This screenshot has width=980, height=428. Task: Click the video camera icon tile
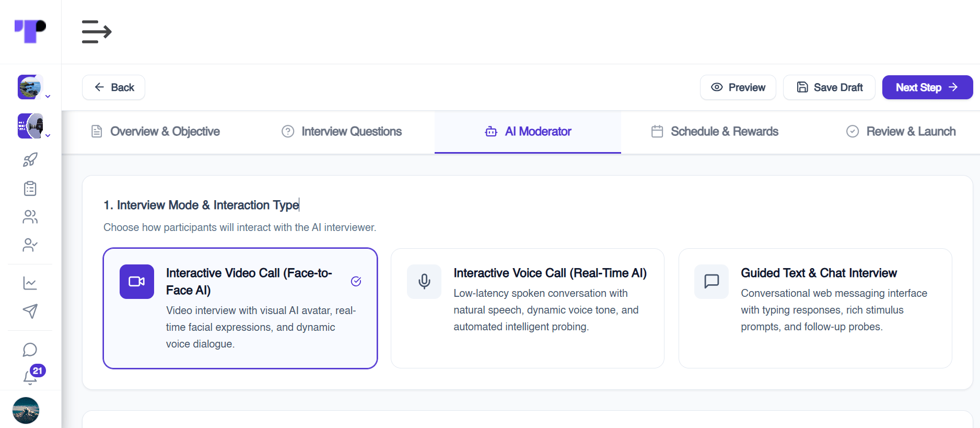[137, 282]
